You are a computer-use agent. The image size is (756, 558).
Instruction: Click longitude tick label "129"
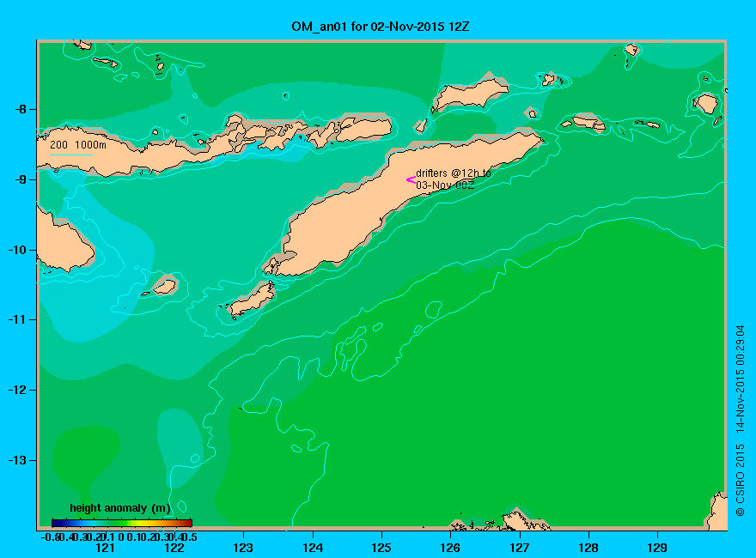[x=657, y=548]
